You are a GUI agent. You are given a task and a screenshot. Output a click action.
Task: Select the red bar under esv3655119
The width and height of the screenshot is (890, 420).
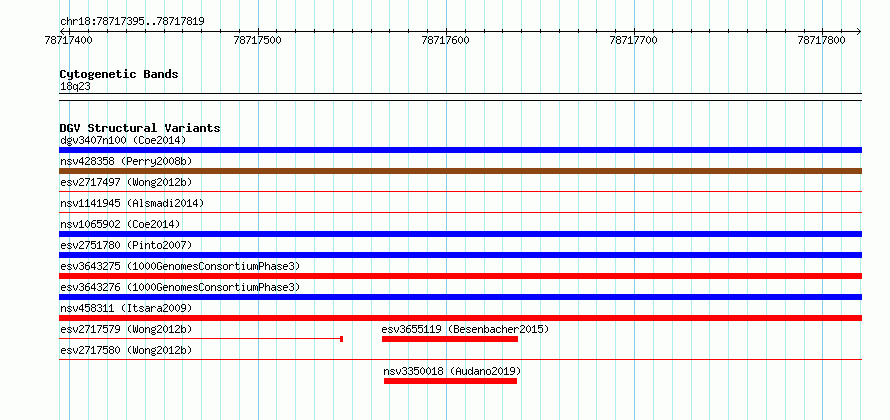pyautogui.click(x=450, y=339)
